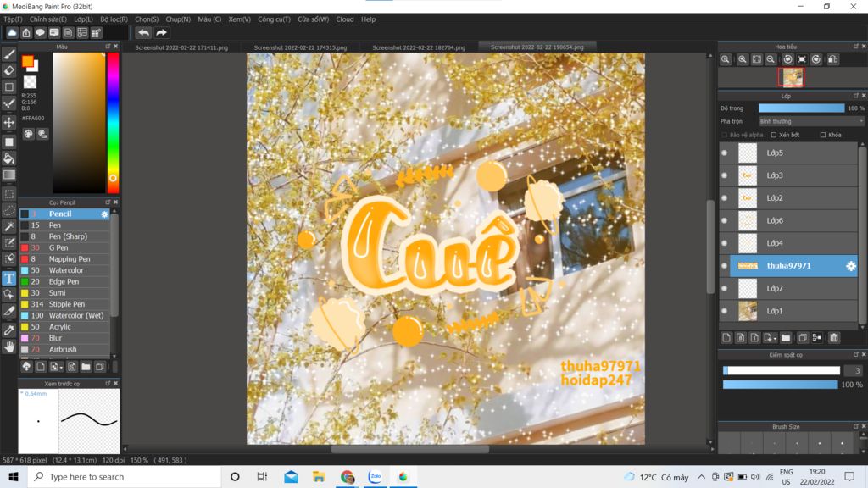
Task: Click the Redo arrow in toolbar
Action: point(161,33)
